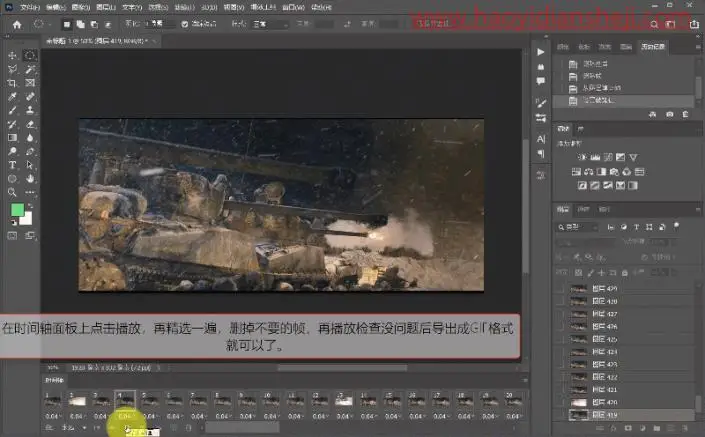Select the Frame tool
This screenshot has width=705, height=437.
tap(30, 83)
